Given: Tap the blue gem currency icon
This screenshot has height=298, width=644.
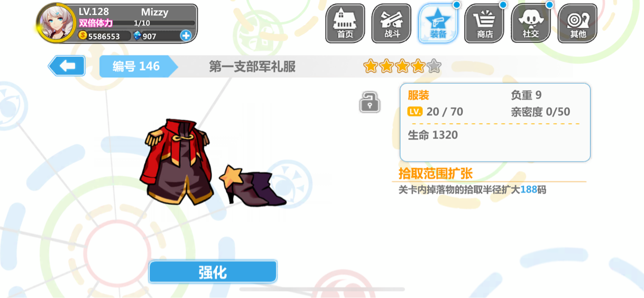Looking at the screenshot, I should click(137, 36).
